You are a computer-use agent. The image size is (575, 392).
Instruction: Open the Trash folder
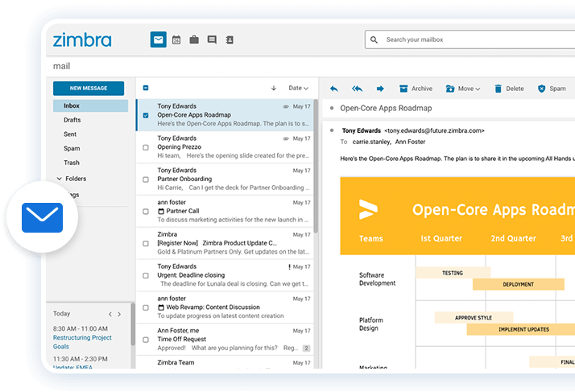tap(72, 163)
